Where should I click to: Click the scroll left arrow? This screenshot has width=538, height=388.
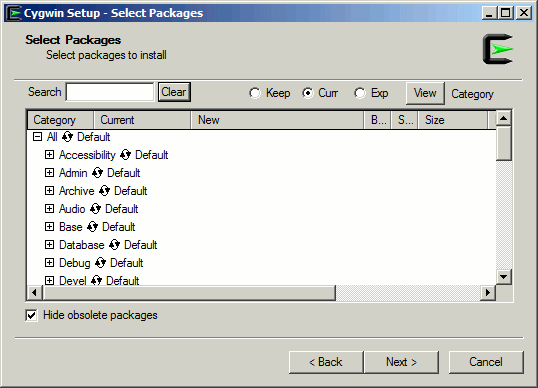coord(34,293)
